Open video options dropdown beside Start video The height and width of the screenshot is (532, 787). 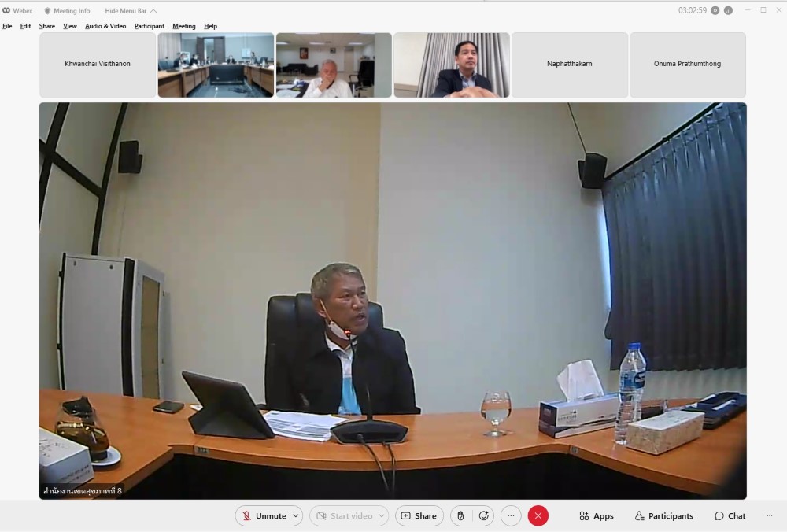(382, 516)
